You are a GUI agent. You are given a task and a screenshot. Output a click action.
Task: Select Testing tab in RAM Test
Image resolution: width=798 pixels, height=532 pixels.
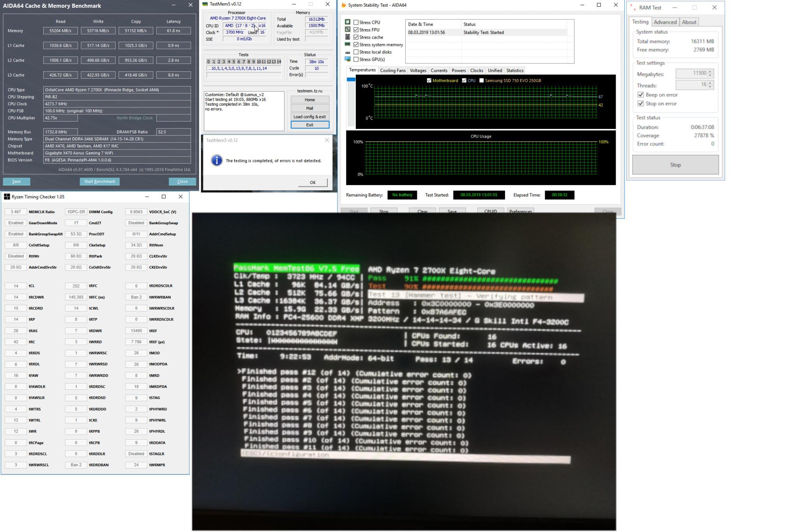[640, 22]
